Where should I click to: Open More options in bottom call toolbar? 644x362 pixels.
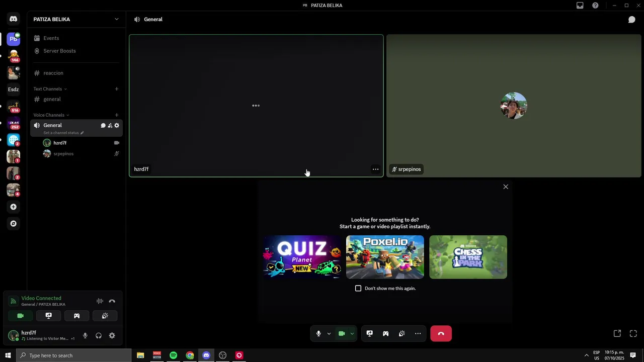(x=418, y=333)
